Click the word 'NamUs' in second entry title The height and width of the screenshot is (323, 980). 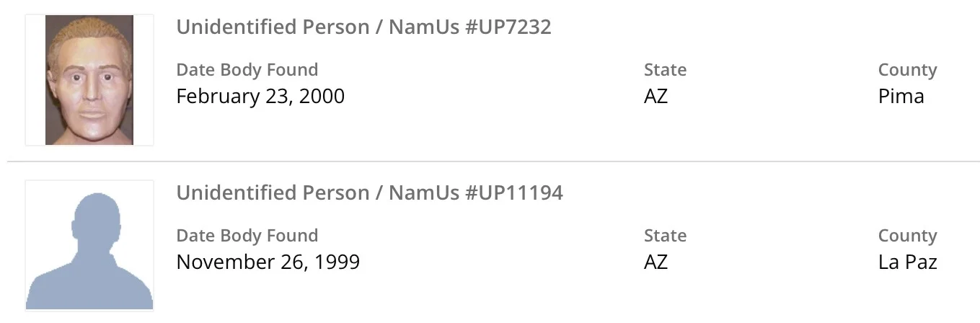pos(423,193)
